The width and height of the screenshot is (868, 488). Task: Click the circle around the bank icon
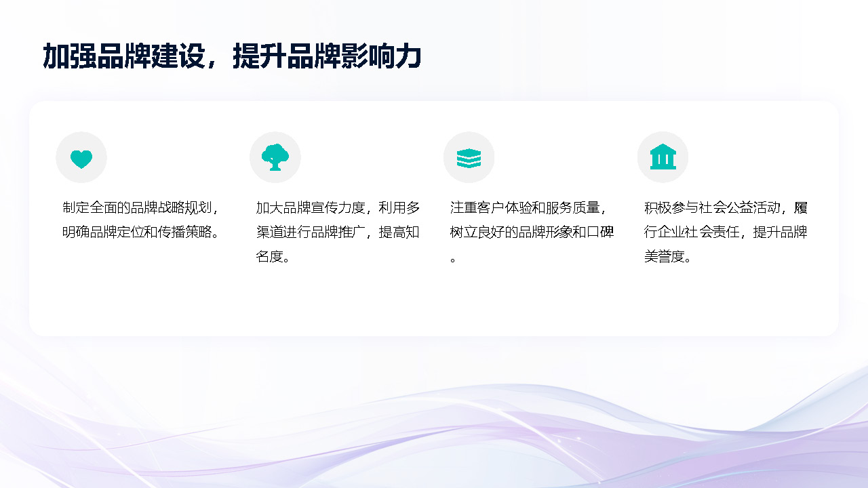click(663, 157)
